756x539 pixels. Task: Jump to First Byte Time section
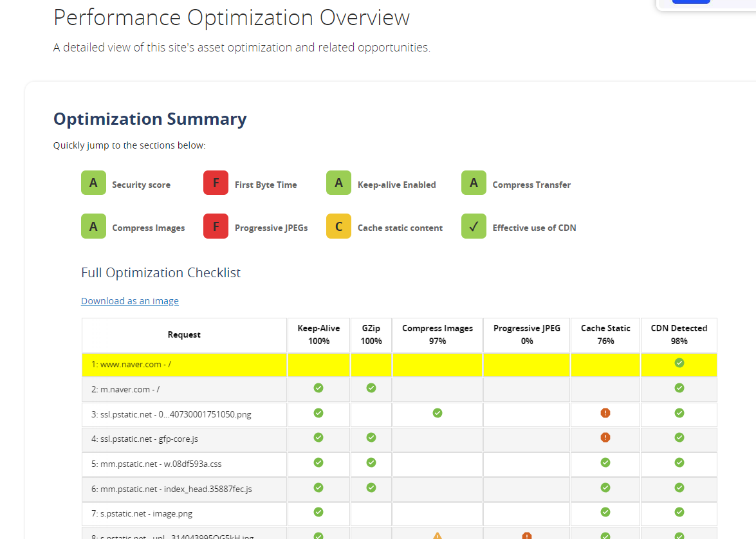[266, 185]
